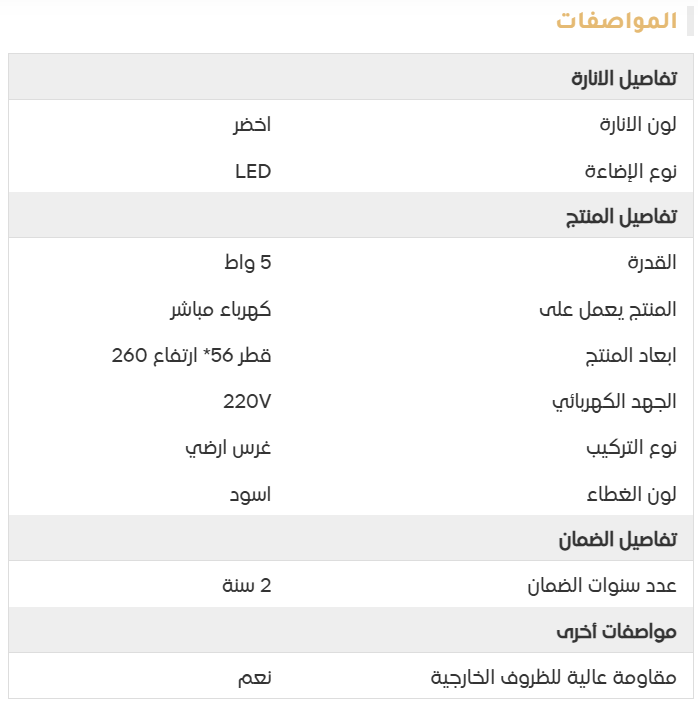
Task: Click the تفاصيل المنتج section header
Action: 621,216
